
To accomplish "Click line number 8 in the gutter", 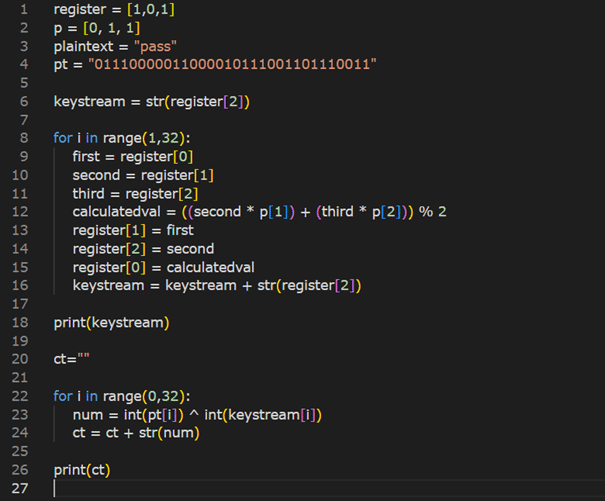I will 24,138.
